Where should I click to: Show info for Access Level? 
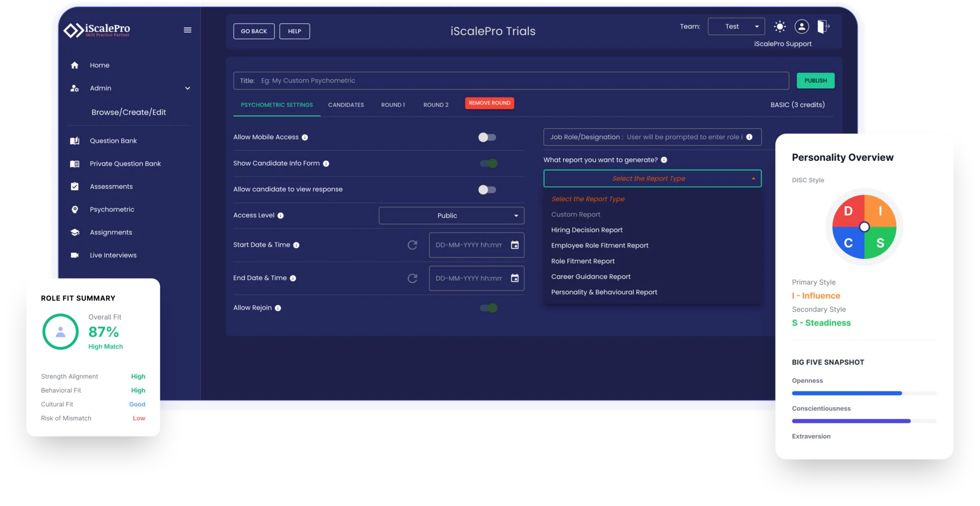pos(281,215)
